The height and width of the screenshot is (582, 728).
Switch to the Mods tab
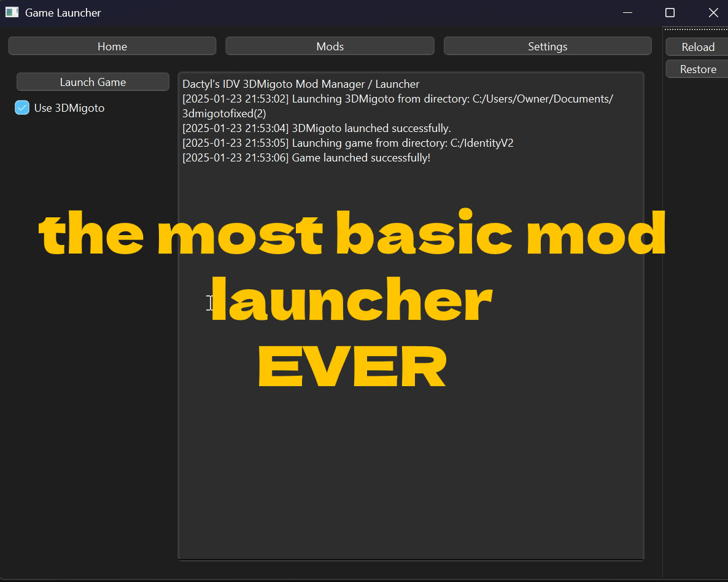[330, 45]
